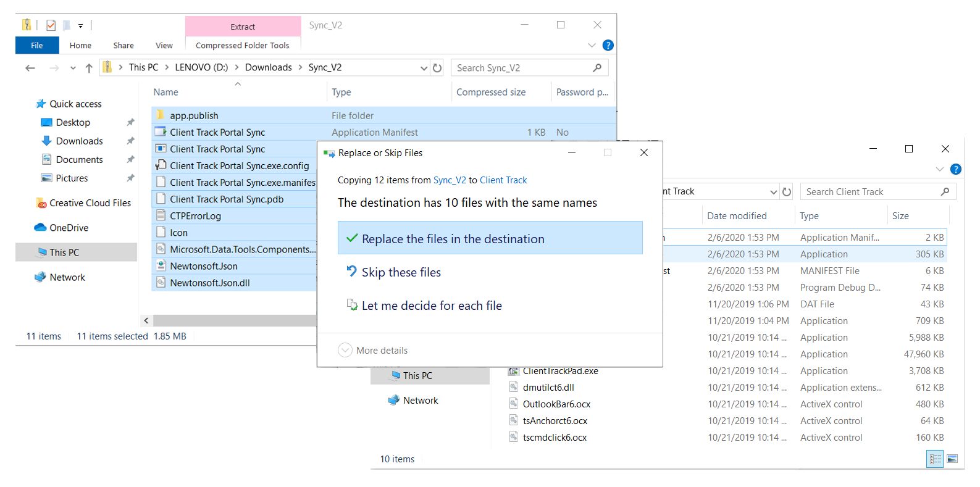Go up one level with the Up arrow
Screen dimensions: 980x487
pos(89,68)
